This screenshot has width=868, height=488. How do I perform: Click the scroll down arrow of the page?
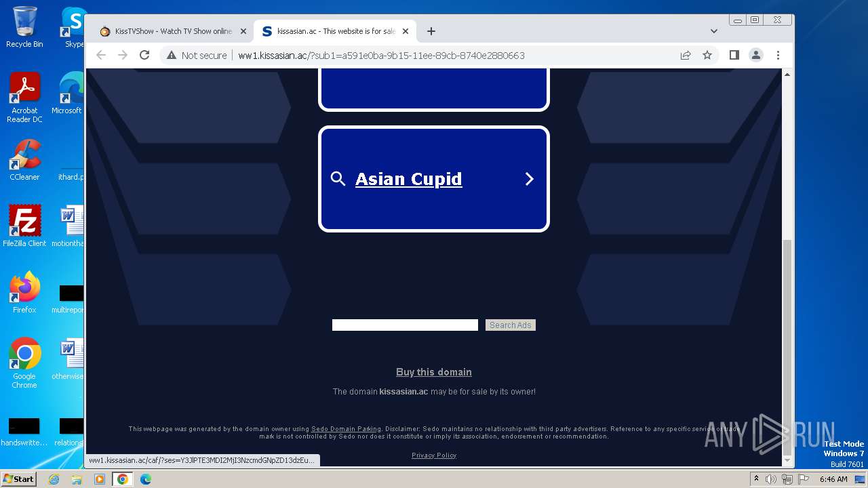pos(787,461)
